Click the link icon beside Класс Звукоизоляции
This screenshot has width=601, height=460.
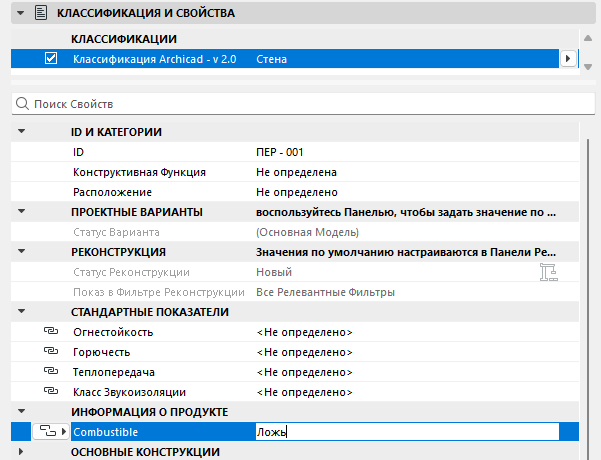pyautogui.click(x=51, y=391)
